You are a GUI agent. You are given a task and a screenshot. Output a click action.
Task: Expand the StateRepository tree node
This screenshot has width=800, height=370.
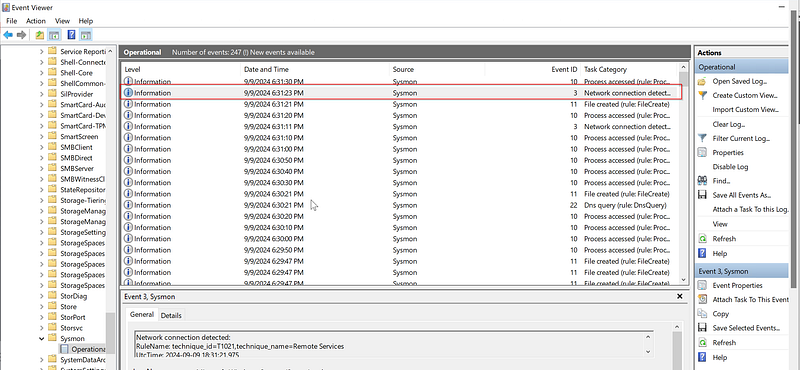point(42,189)
